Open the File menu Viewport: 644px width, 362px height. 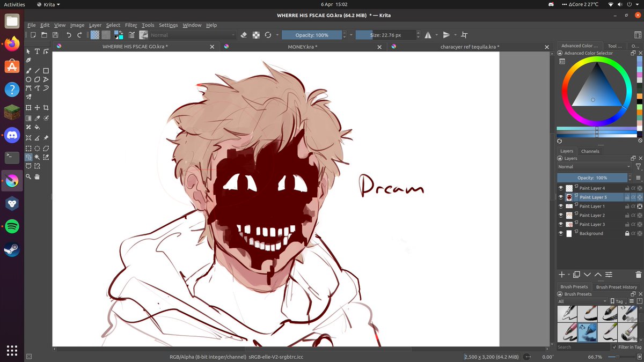[32, 25]
